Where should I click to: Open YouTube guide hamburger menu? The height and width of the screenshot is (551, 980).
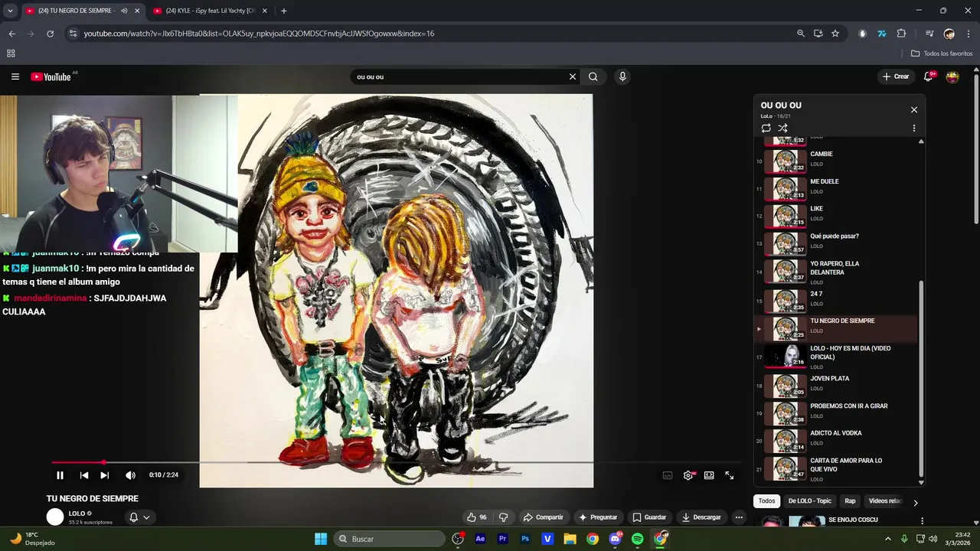coord(15,77)
